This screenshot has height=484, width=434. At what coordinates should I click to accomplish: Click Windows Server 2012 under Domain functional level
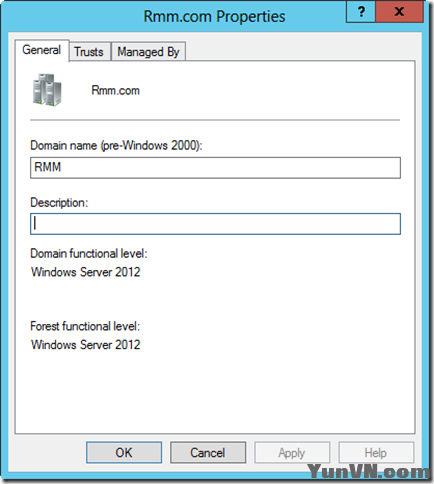(86, 272)
